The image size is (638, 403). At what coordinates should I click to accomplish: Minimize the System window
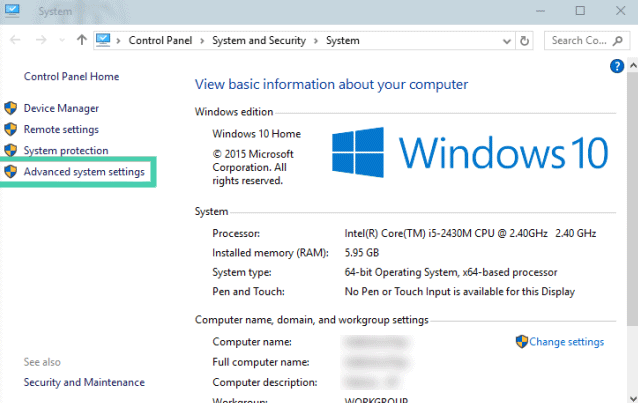pyautogui.click(x=540, y=11)
